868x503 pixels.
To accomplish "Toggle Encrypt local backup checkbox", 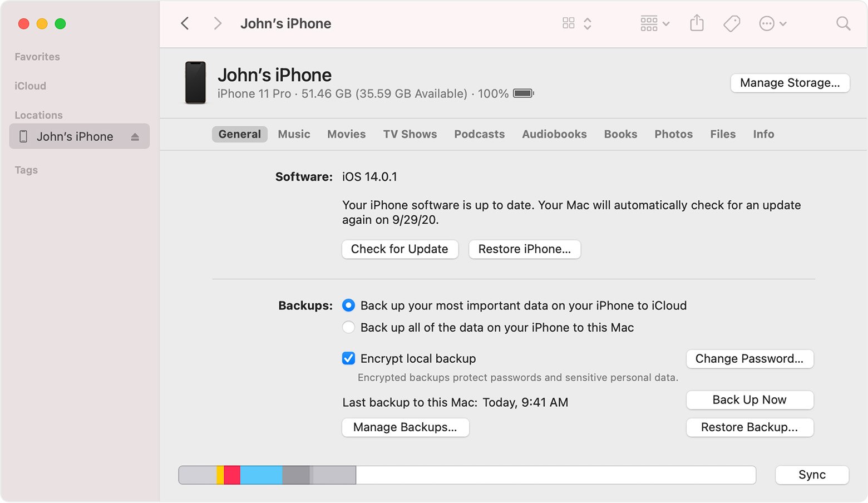I will (348, 358).
